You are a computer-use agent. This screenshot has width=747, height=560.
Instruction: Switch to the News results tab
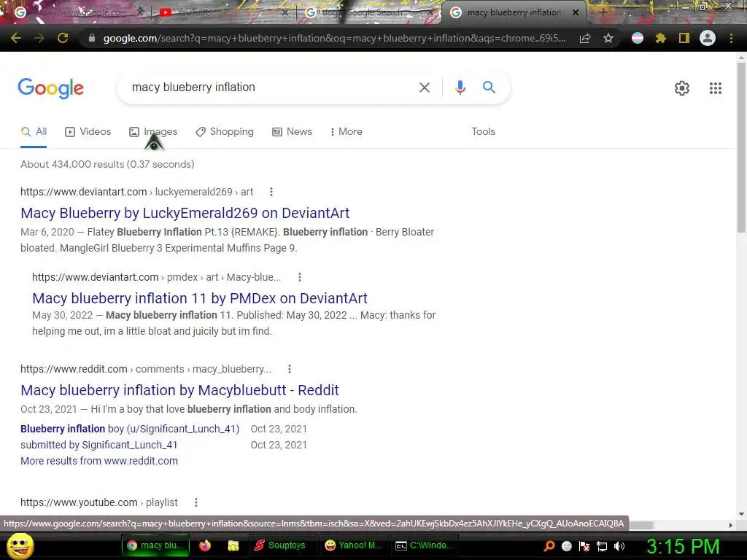point(292,132)
